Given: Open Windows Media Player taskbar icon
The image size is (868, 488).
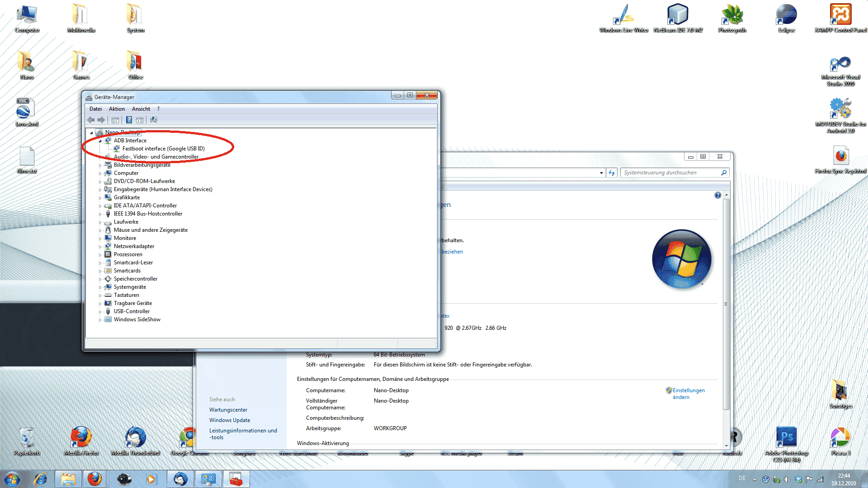Looking at the screenshot, I should 151,479.
